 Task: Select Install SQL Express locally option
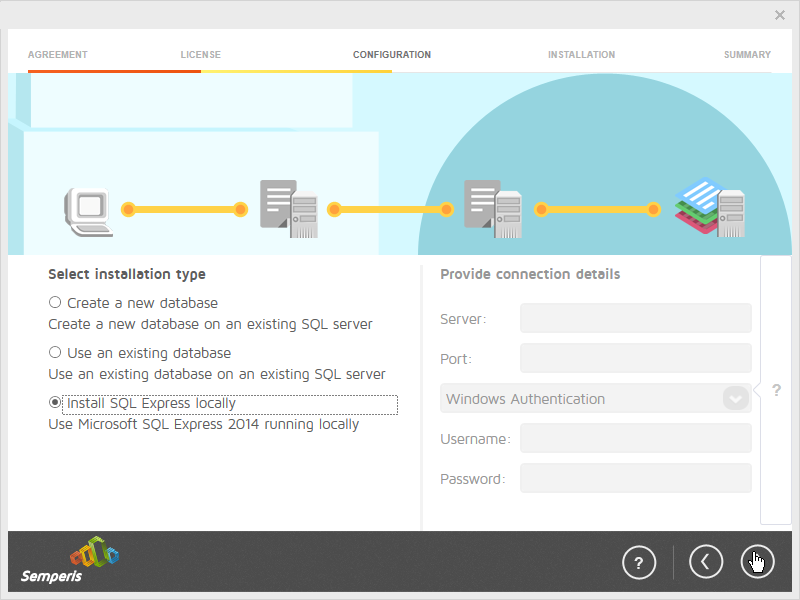pyautogui.click(x=55, y=403)
